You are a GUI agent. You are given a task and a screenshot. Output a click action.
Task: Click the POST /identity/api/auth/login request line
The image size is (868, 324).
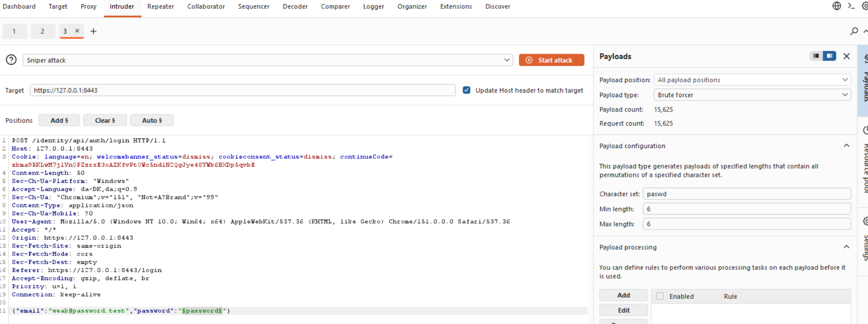coord(88,140)
